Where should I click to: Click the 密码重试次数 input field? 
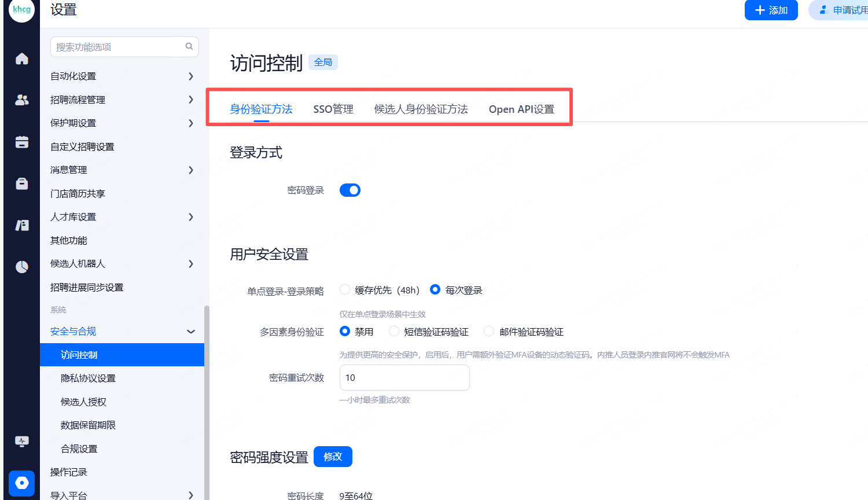[404, 378]
